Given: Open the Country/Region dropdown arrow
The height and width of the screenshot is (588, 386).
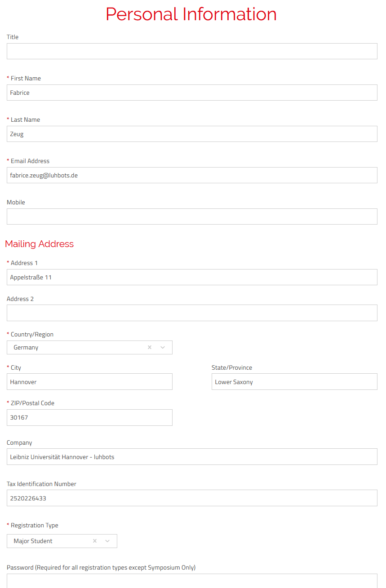Looking at the screenshot, I should click(x=163, y=347).
